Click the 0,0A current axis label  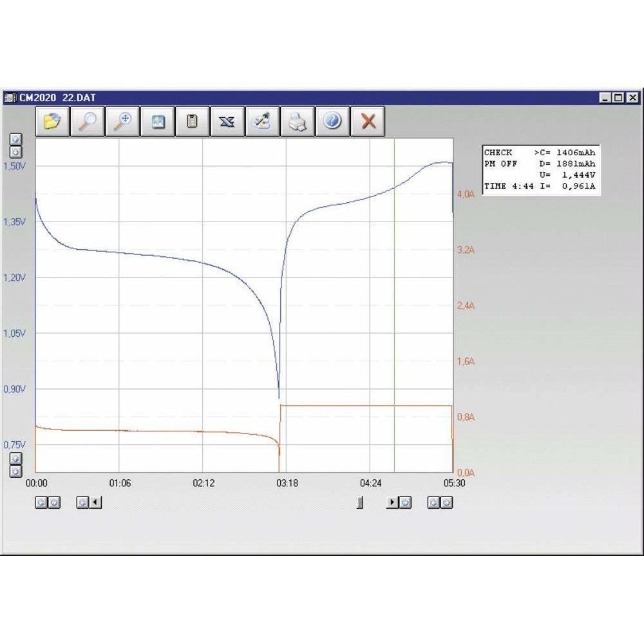(466, 473)
